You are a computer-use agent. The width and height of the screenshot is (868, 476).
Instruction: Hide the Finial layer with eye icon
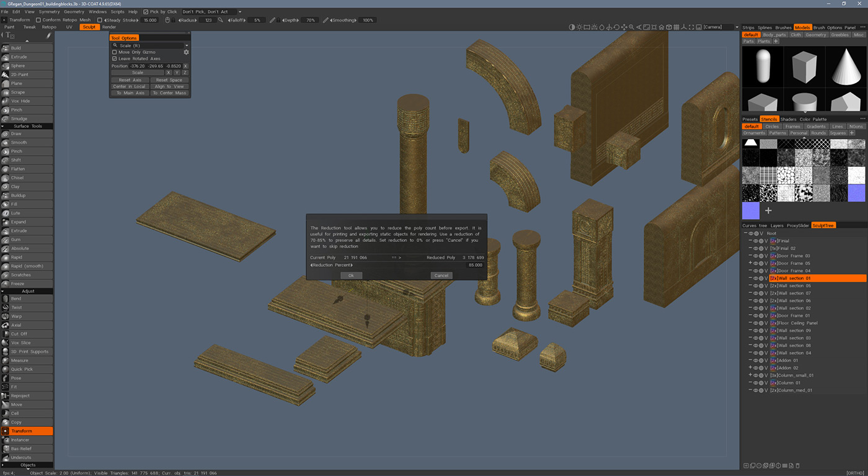click(756, 241)
